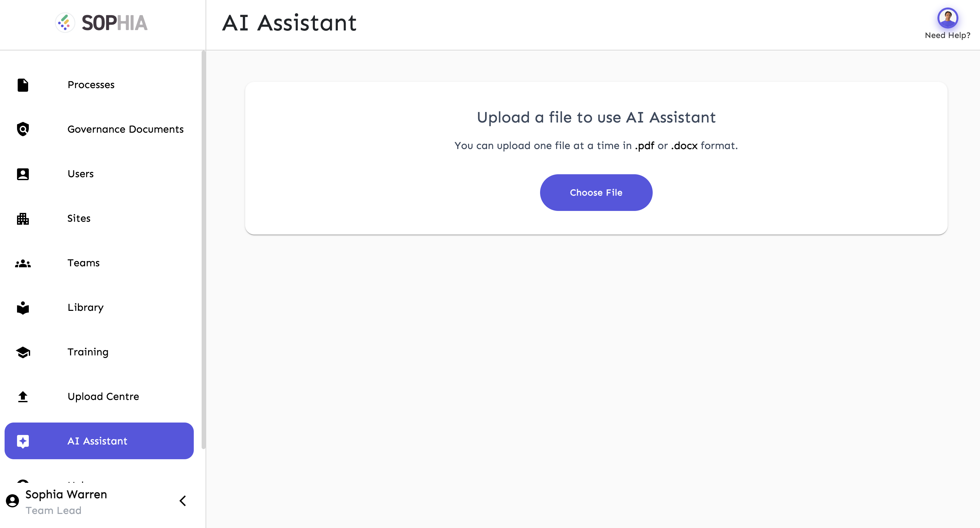
Task: Go to Governance Documents page
Action: click(126, 129)
